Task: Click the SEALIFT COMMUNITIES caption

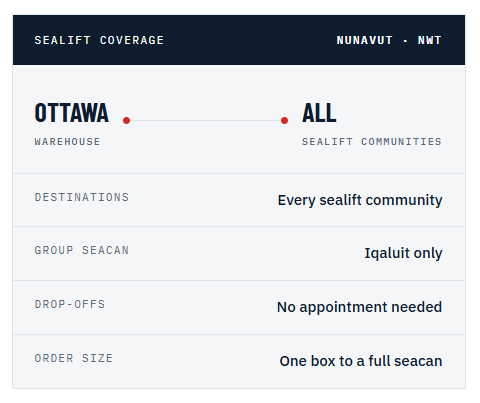Action: point(372,142)
